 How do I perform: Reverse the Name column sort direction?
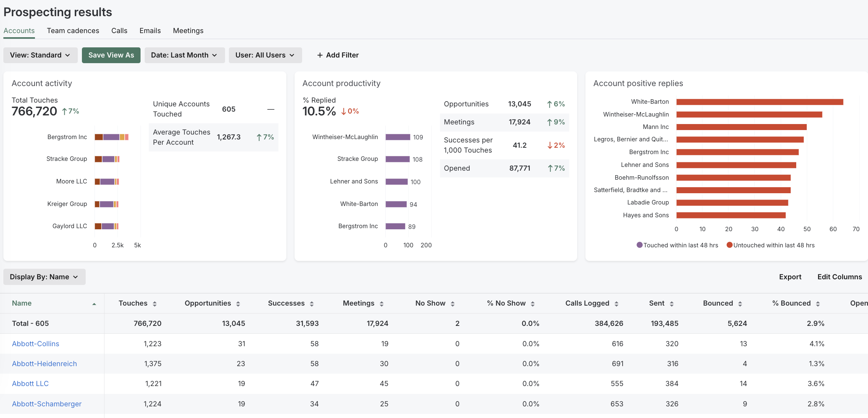94,303
